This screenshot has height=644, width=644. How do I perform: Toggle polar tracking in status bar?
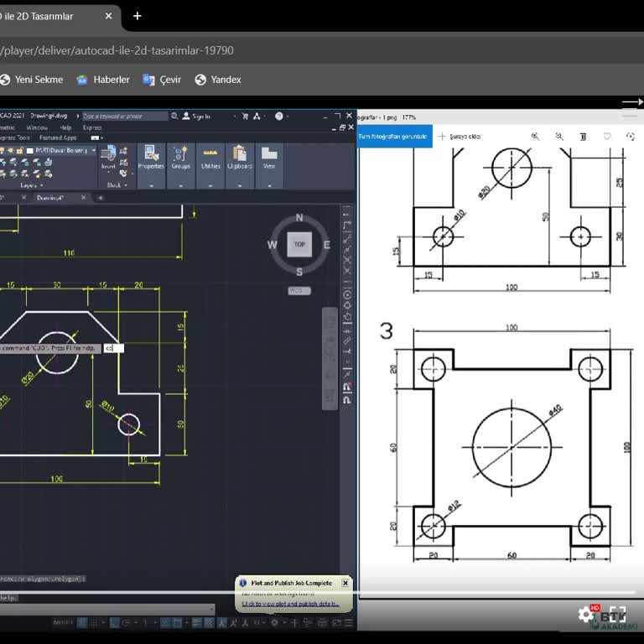pyautogui.click(x=126, y=623)
